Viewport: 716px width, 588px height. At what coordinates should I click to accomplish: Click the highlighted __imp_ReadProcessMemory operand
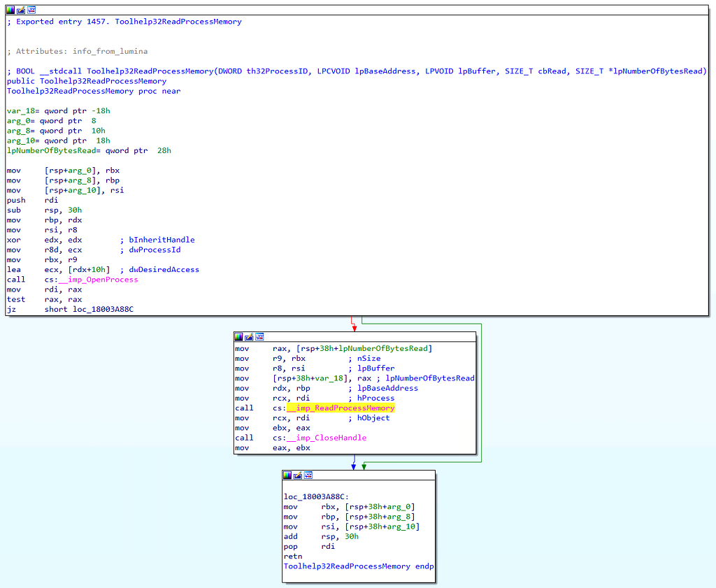pos(341,408)
